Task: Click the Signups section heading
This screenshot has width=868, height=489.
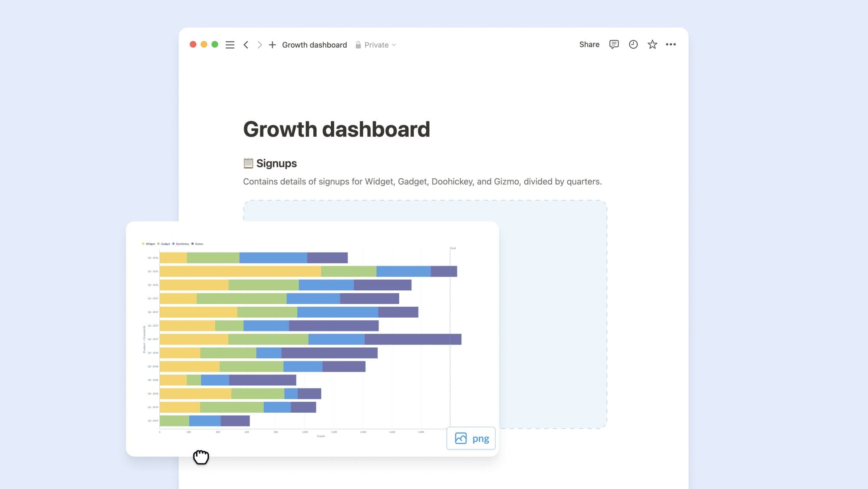Action: click(276, 163)
